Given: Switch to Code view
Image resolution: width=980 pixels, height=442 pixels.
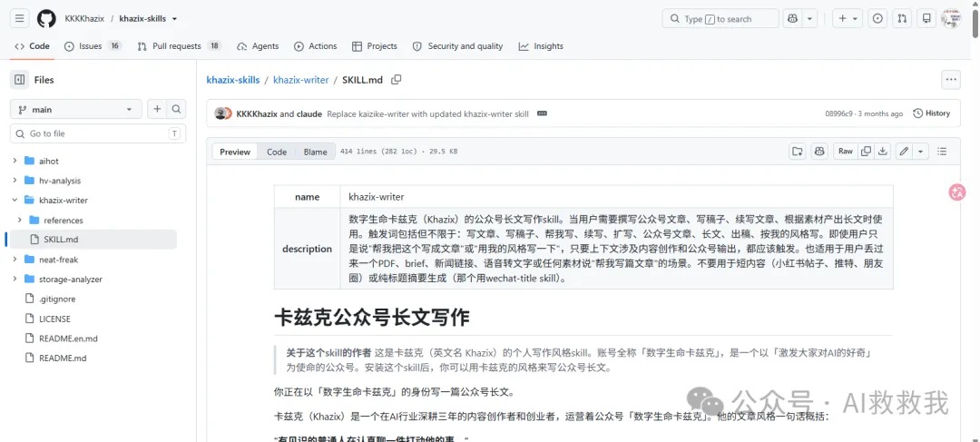Looking at the screenshot, I should coord(276,152).
